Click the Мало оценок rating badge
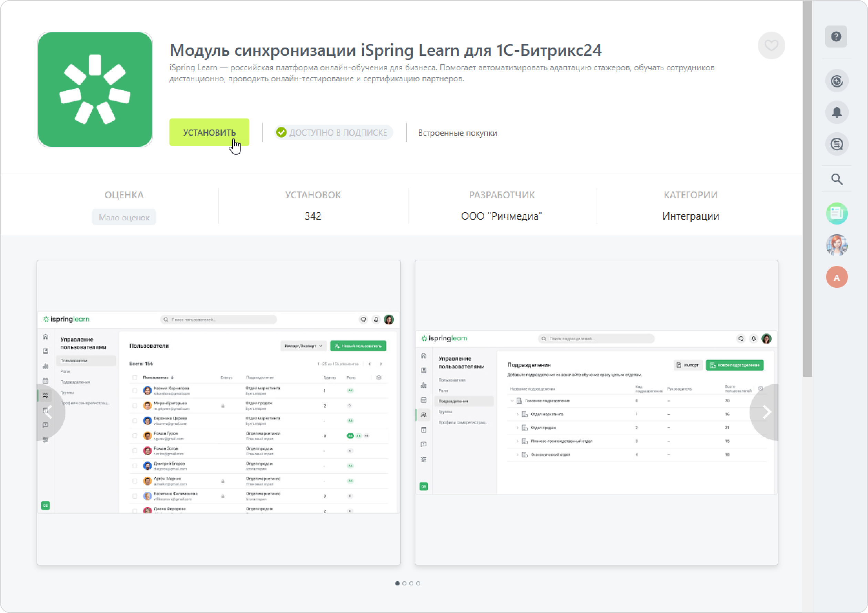The height and width of the screenshot is (613, 868). click(124, 217)
